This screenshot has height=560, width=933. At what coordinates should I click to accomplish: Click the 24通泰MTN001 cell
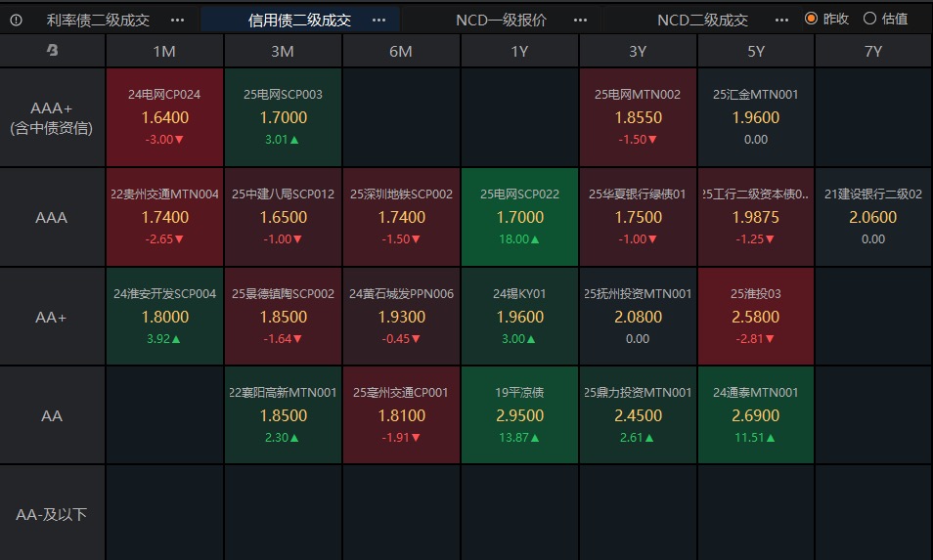point(756,415)
